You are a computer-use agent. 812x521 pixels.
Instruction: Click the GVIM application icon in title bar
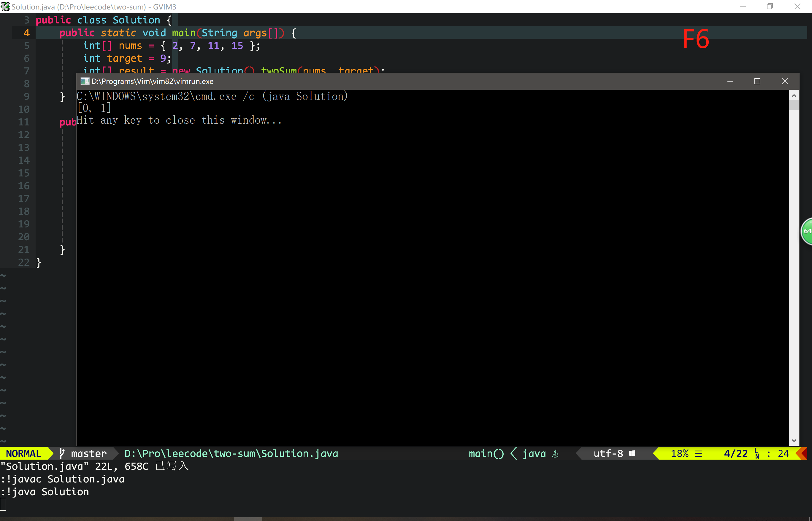5,7
